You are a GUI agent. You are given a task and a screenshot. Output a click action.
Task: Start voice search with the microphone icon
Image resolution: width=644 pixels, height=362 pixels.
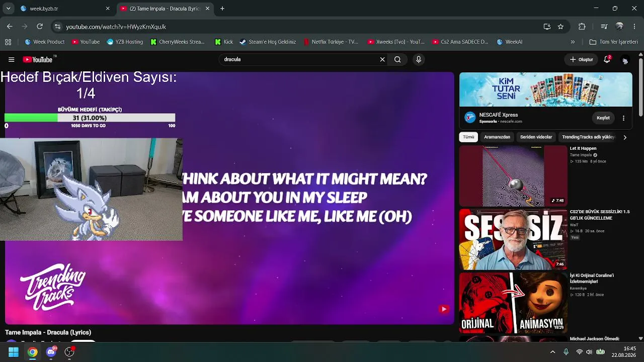pos(419,59)
